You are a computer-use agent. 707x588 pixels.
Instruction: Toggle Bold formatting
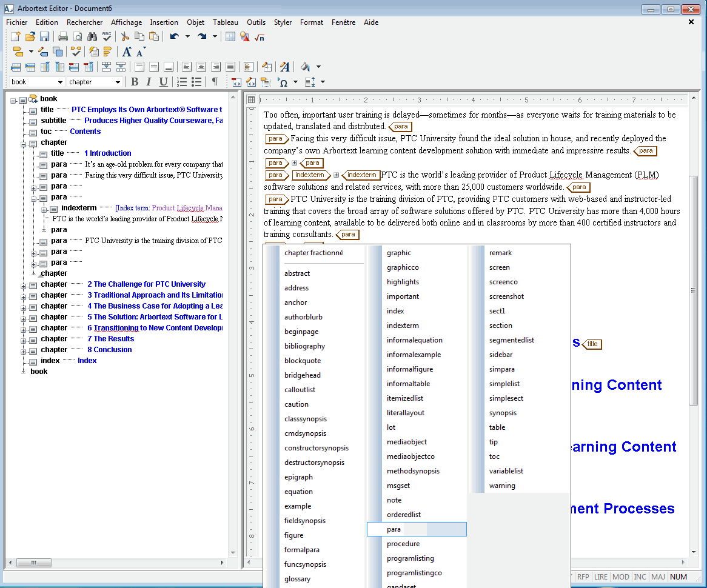click(135, 82)
